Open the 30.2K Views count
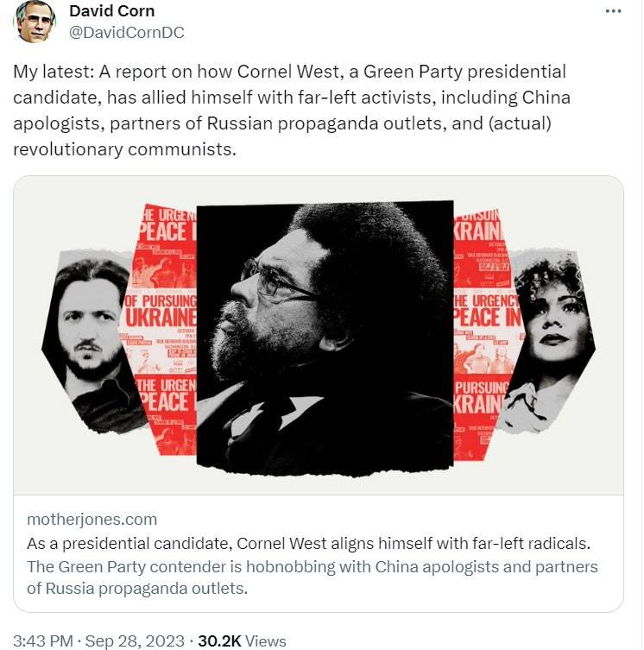Image resolution: width=644 pixels, height=650 pixels. pos(243,641)
